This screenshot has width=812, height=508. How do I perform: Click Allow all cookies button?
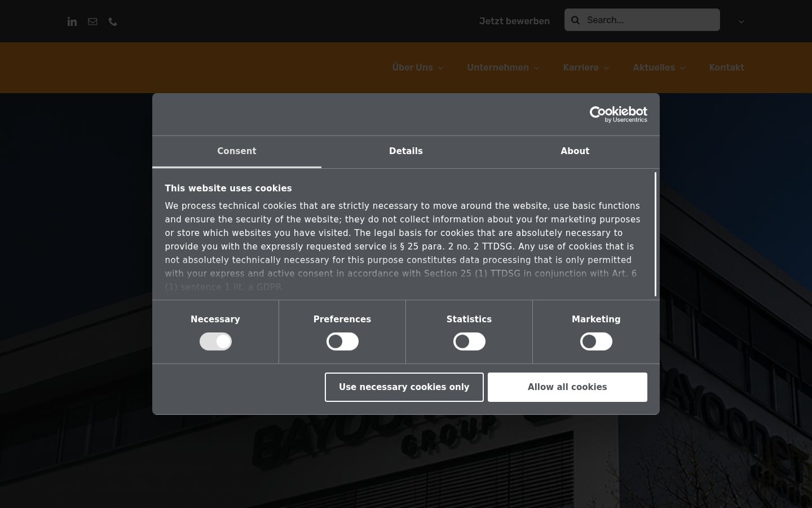pos(567,387)
